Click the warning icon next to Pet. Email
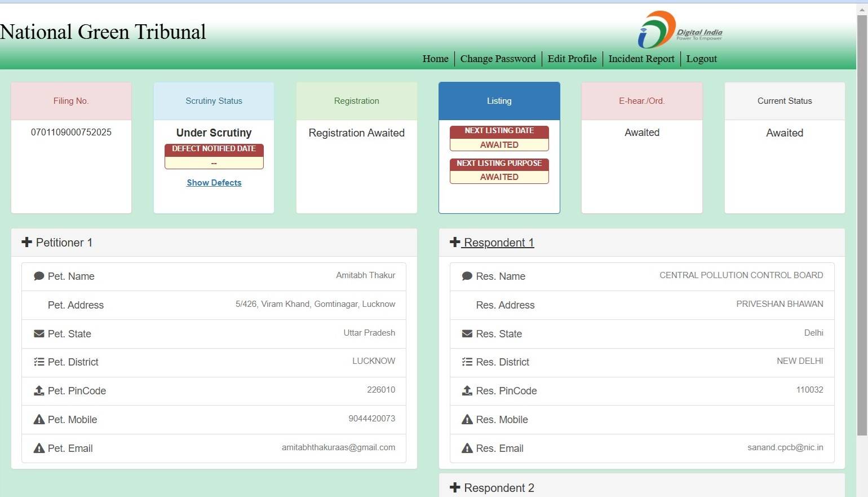The height and width of the screenshot is (497, 868). [39, 448]
